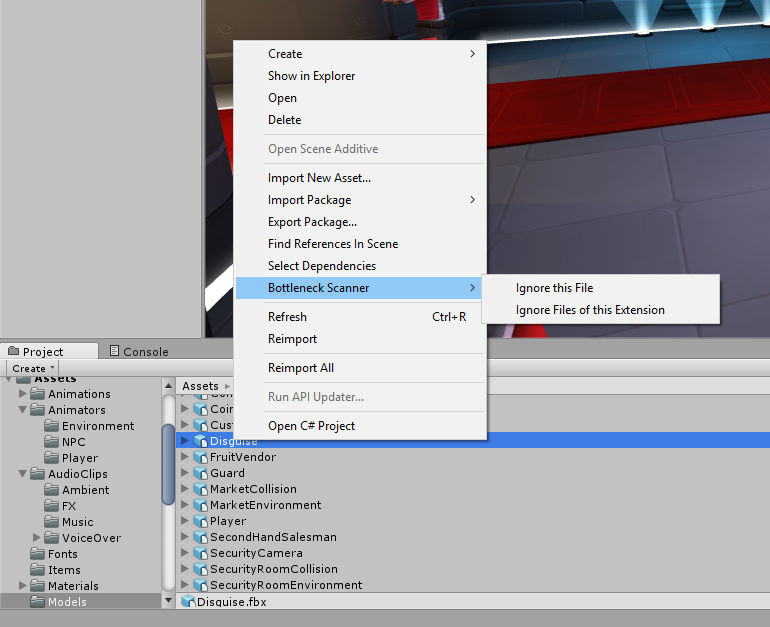Switch to the Console tab

138,351
